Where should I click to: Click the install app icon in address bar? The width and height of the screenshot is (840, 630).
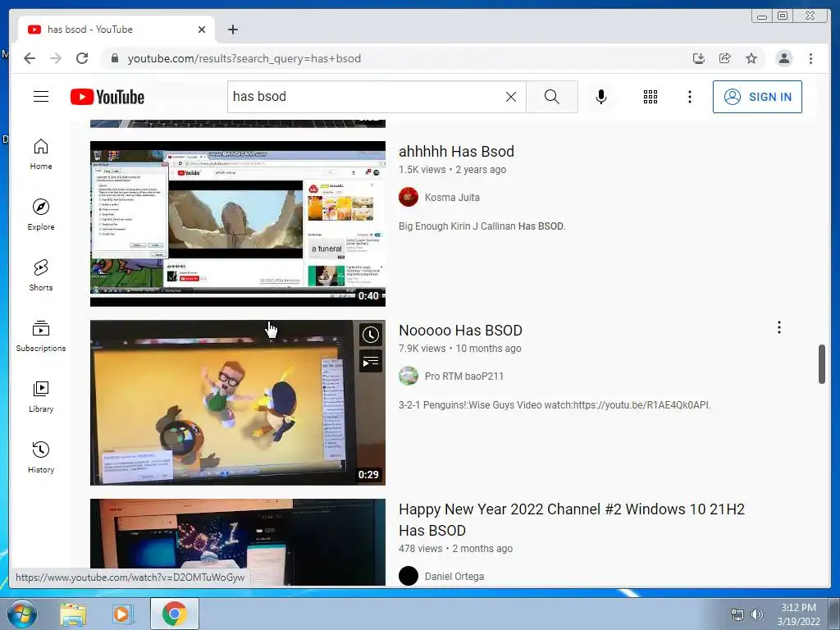coord(699,58)
